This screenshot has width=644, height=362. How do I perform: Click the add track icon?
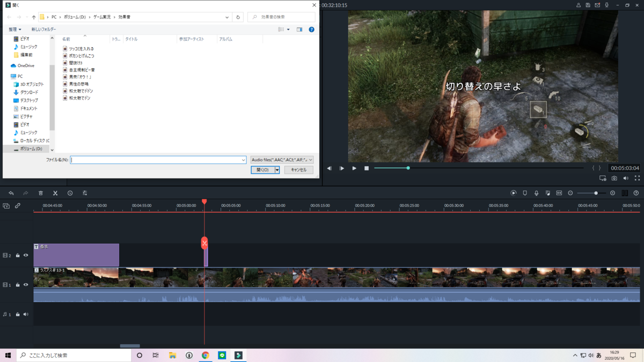(x=6, y=206)
